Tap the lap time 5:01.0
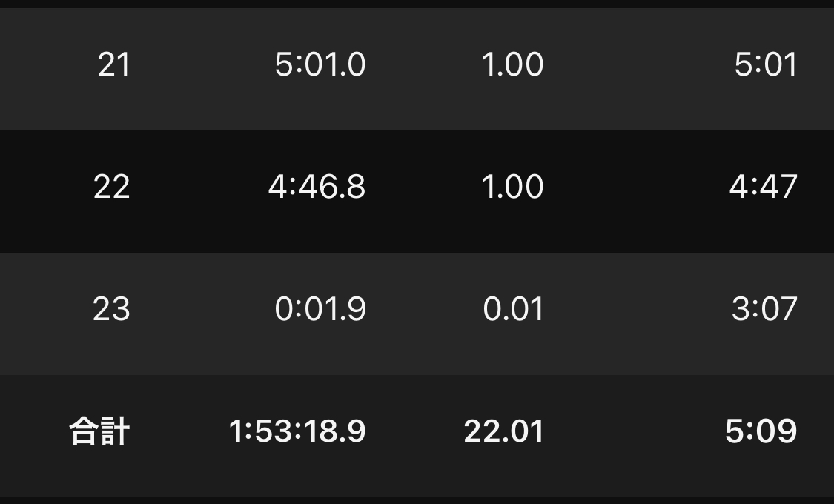 (320, 65)
